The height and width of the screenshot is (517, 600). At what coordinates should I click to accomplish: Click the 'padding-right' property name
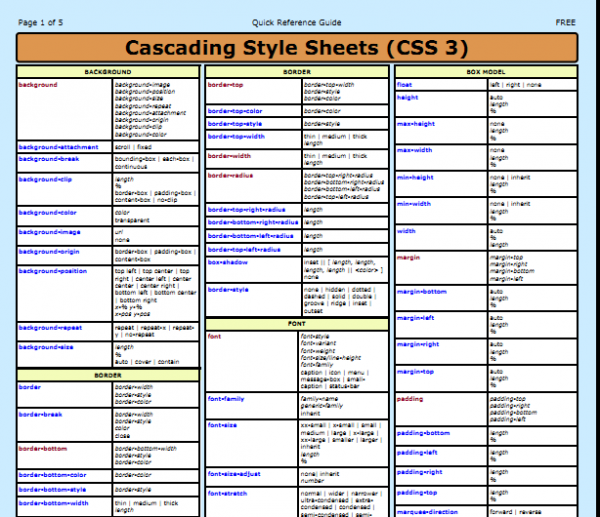(x=420, y=472)
